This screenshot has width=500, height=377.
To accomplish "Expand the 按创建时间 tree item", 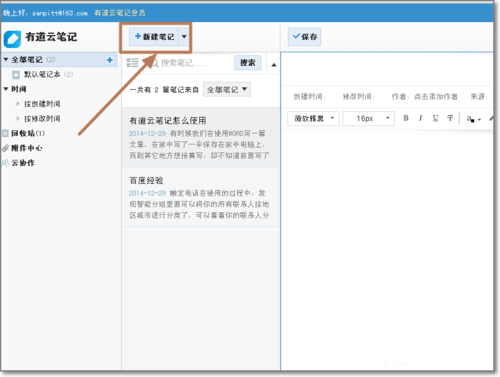I will [x=18, y=104].
